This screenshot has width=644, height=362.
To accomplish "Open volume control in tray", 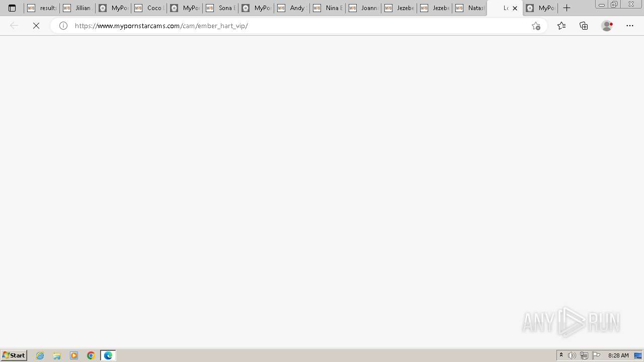I will coord(572,355).
